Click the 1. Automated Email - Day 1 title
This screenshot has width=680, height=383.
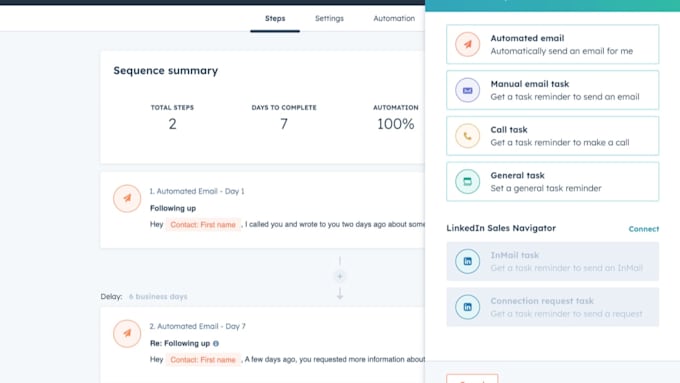197,191
